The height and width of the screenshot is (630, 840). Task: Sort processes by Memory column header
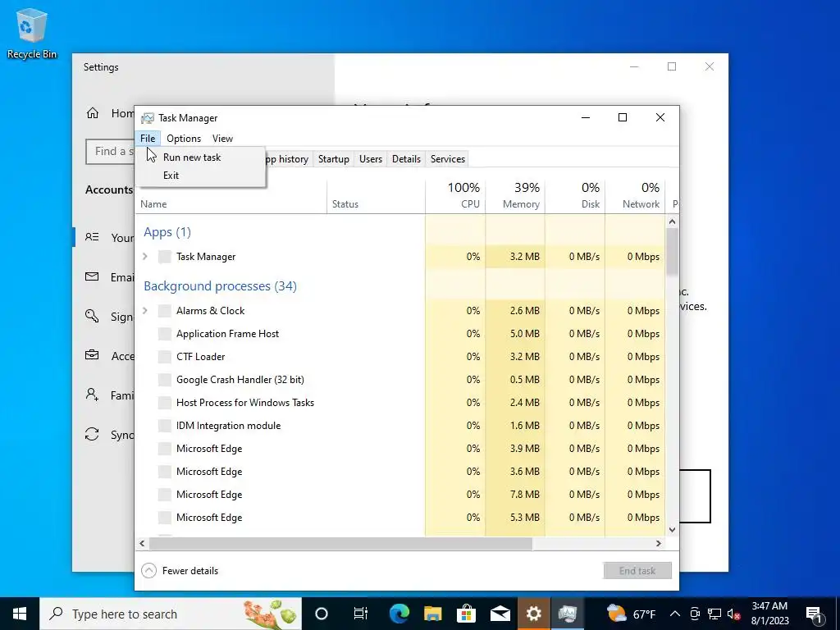click(x=515, y=195)
